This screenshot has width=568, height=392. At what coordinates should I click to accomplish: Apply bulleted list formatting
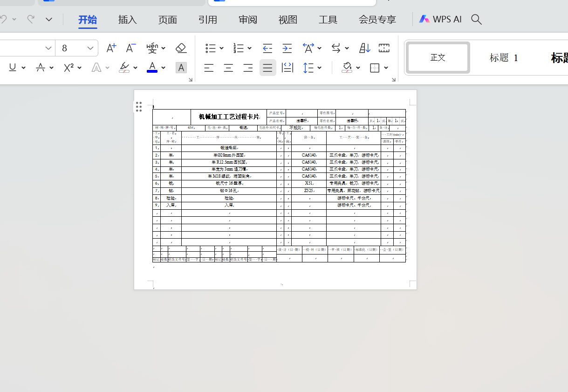[211, 48]
